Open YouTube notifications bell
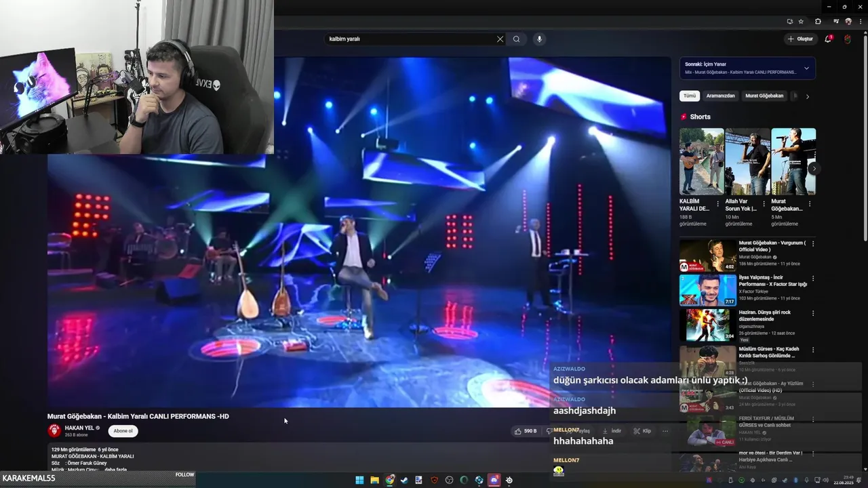The width and height of the screenshot is (868, 488). pyautogui.click(x=828, y=39)
